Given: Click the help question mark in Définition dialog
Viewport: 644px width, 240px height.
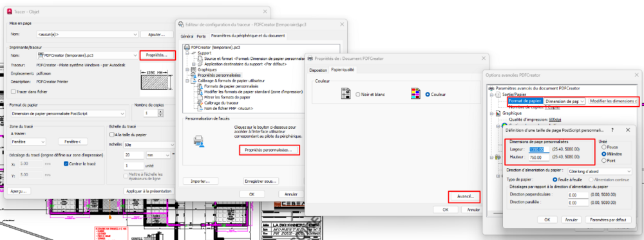Looking at the screenshot, I should (612, 129).
